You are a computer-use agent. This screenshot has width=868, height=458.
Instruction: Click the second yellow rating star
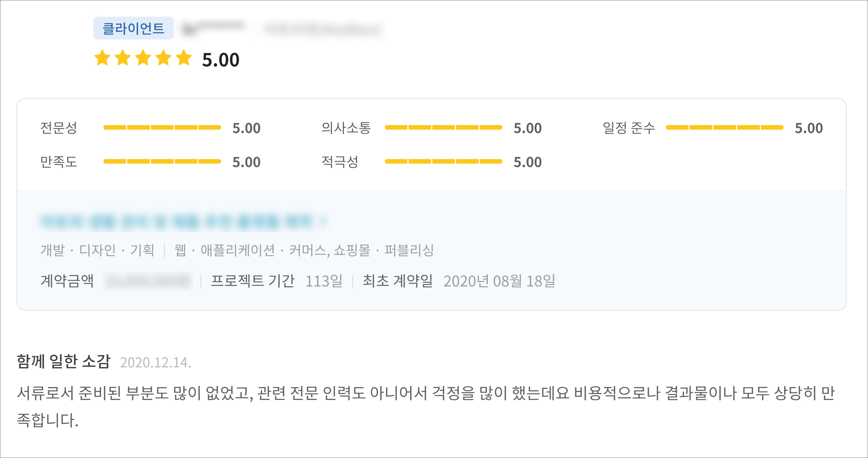123,58
